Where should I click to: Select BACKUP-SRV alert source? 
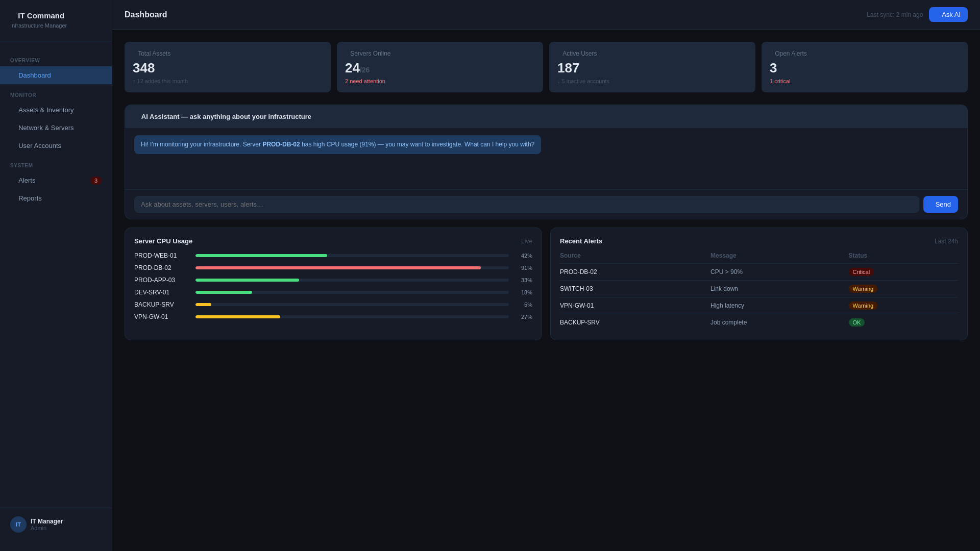click(x=580, y=323)
